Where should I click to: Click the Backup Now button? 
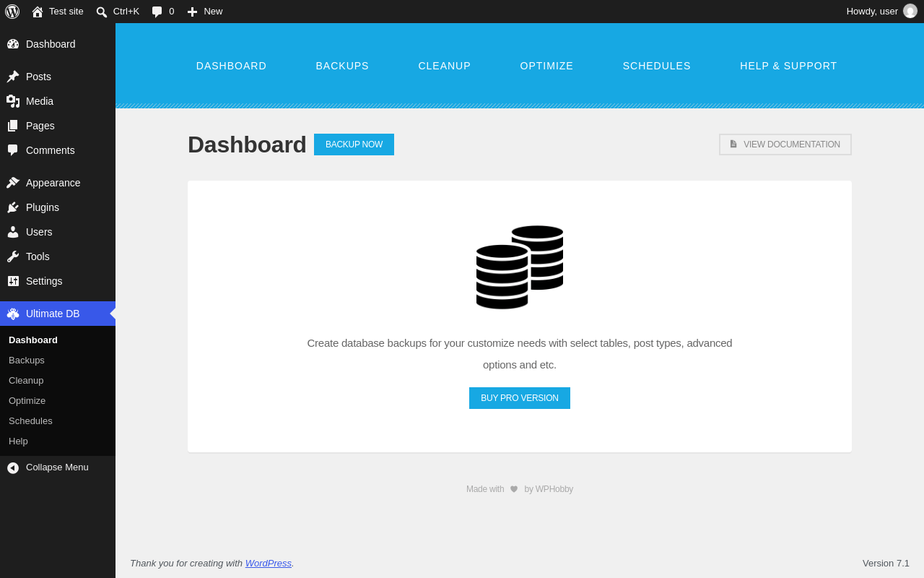[354, 144]
